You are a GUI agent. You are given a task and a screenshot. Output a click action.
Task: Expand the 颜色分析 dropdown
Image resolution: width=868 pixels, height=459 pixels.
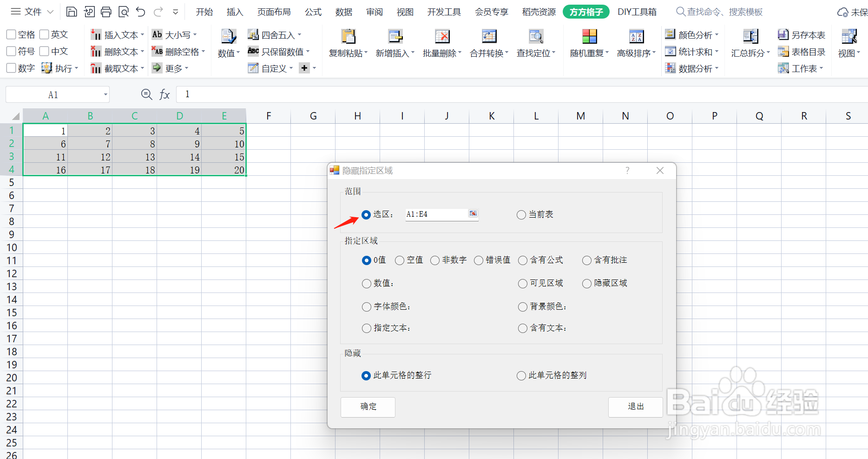point(717,35)
